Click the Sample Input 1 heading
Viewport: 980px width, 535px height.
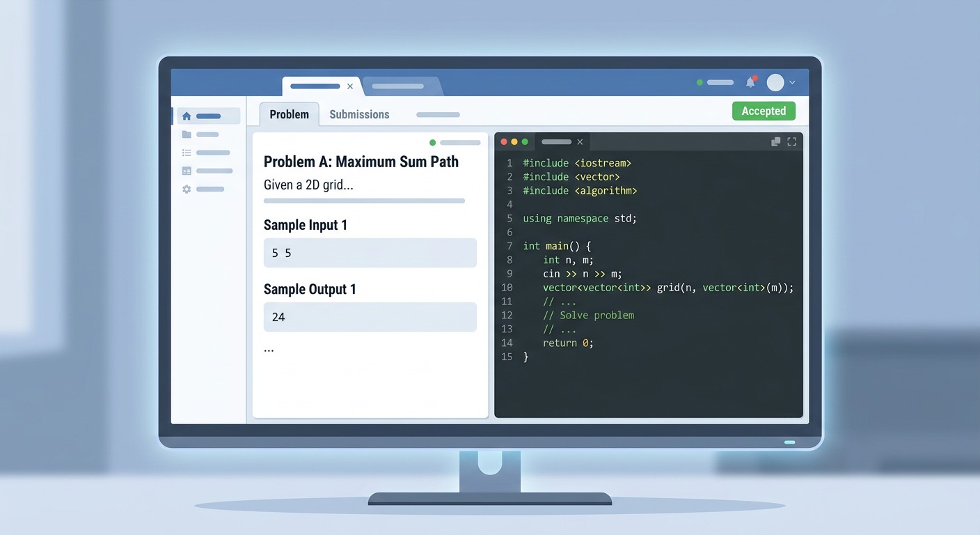point(306,225)
